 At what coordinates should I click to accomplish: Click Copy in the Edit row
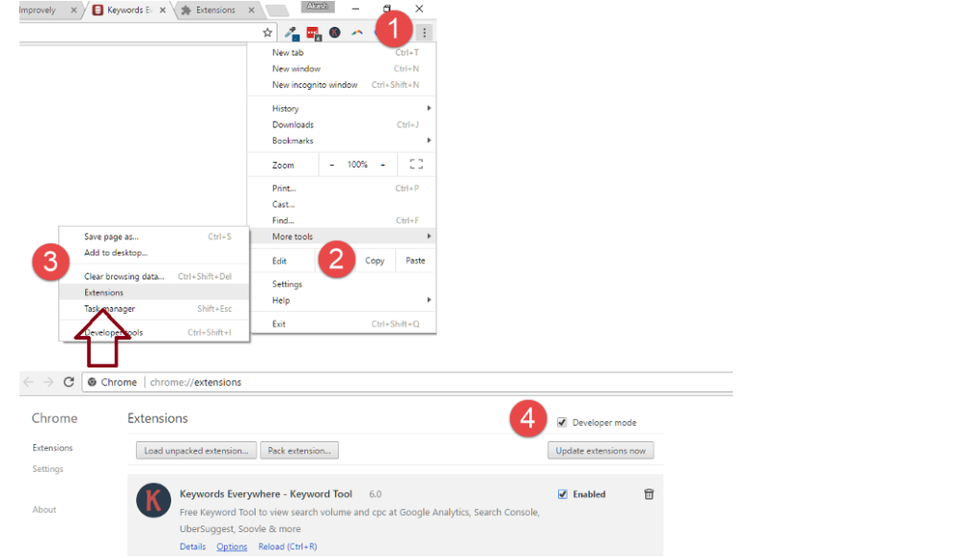[x=375, y=260]
